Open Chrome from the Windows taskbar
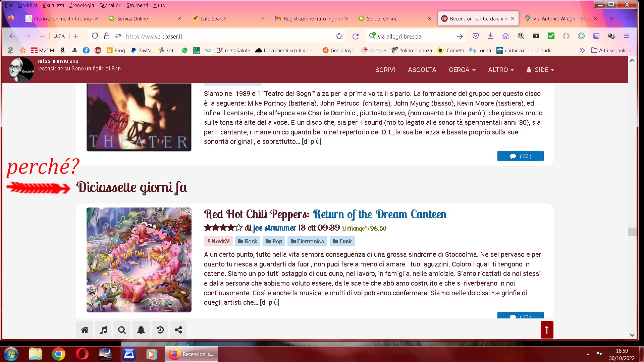Viewport: 644px width, 362px height. click(58, 354)
